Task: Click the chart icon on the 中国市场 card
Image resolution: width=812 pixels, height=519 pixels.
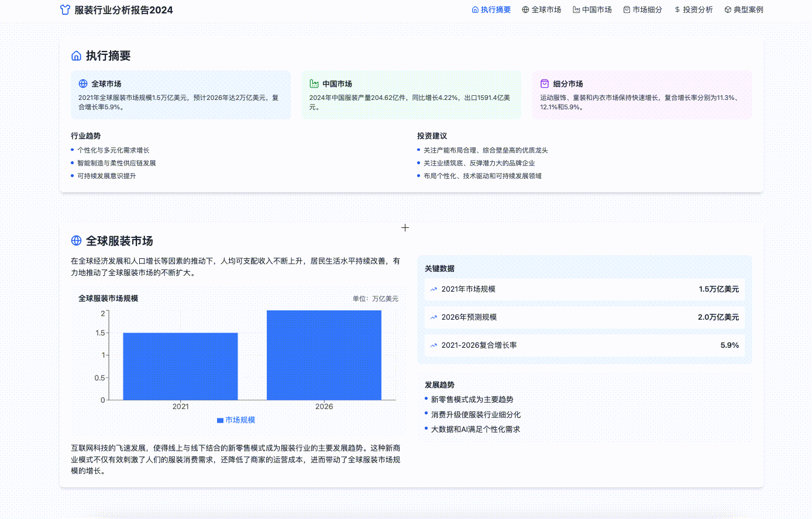Action: tap(314, 83)
